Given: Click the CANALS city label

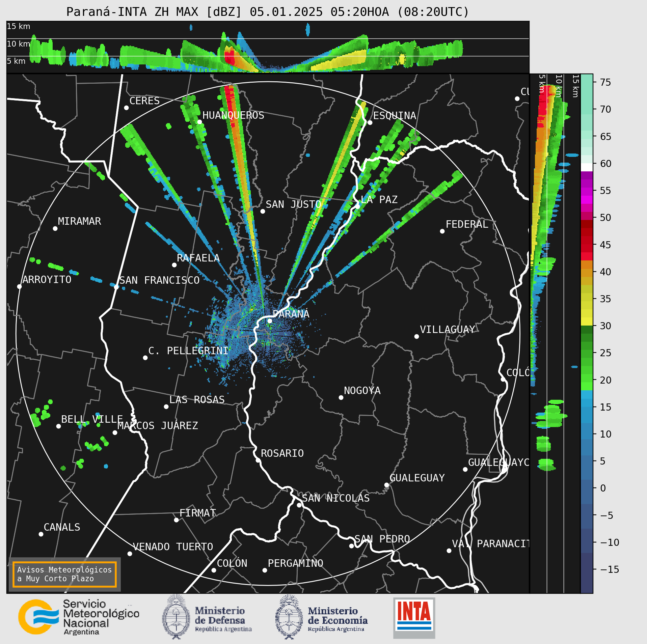Looking at the screenshot, I should pyautogui.click(x=62, y=527).
